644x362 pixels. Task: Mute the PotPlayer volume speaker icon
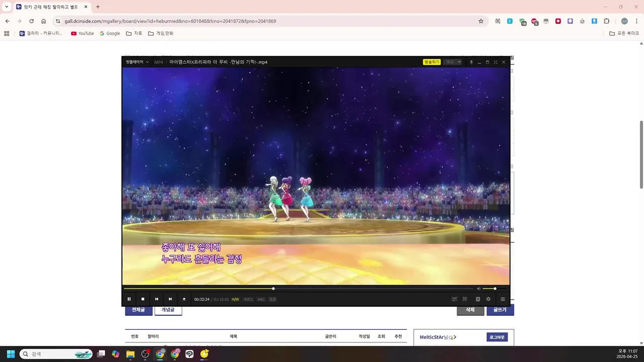point(478,289)
